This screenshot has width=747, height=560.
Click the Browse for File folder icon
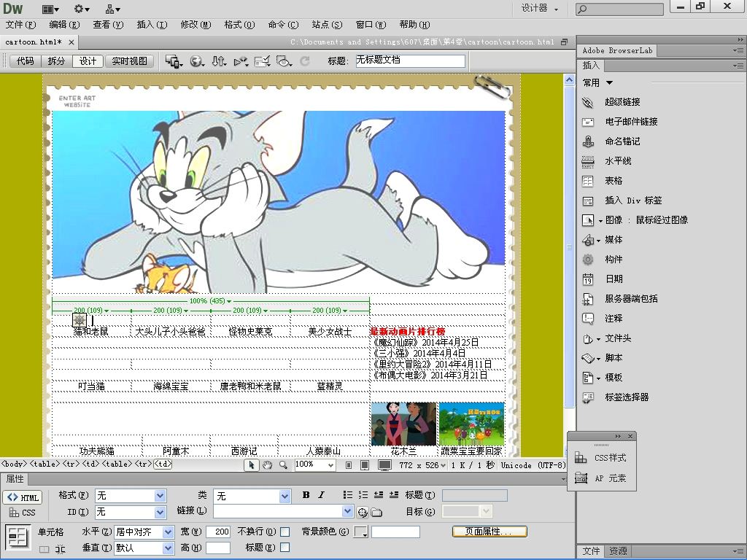click(377, 513)
